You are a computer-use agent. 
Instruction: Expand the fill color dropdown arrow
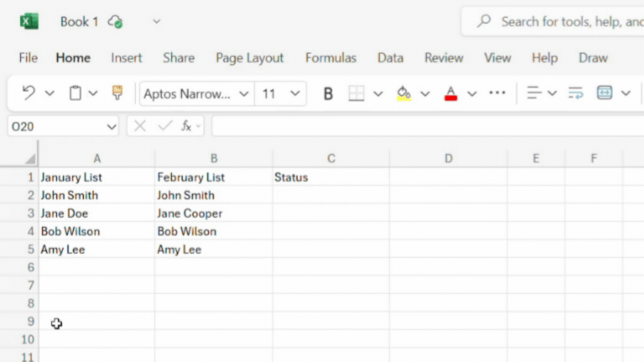click(425, 94)
